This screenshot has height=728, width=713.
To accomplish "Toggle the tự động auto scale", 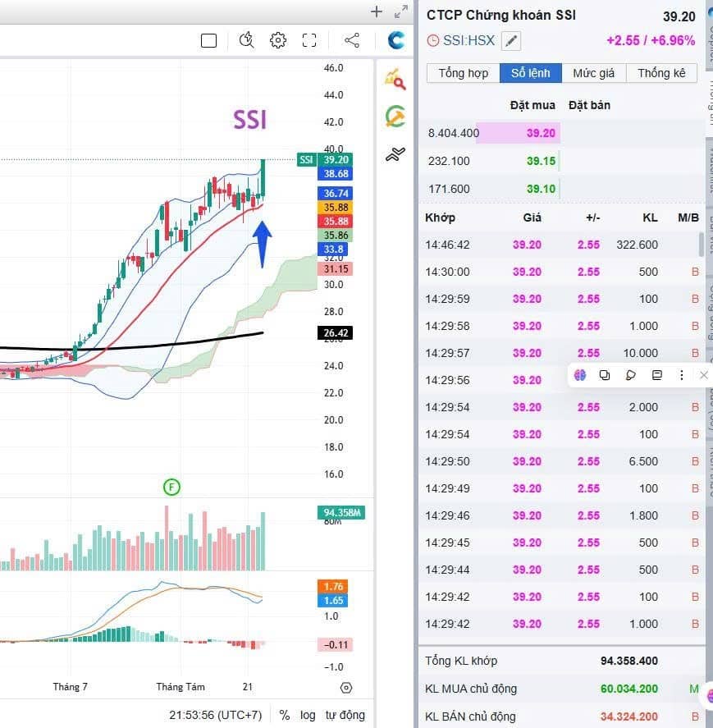I will click(x=345, y=715).
